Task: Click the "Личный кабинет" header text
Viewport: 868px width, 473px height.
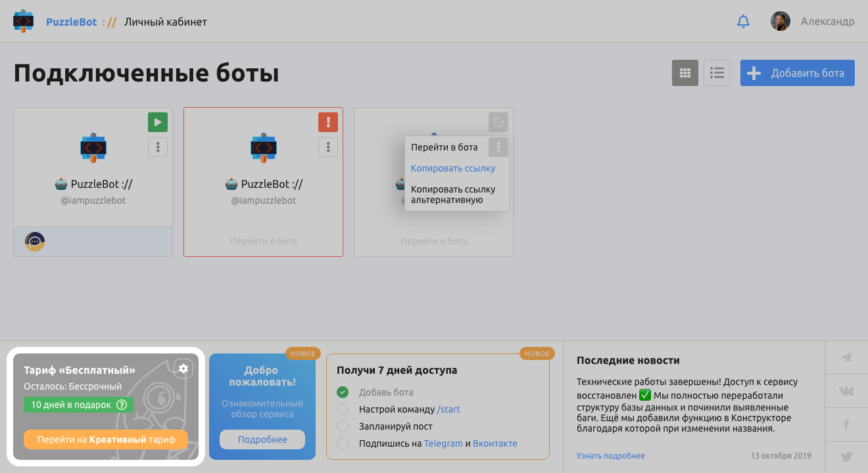Action: tap(166, 22)
